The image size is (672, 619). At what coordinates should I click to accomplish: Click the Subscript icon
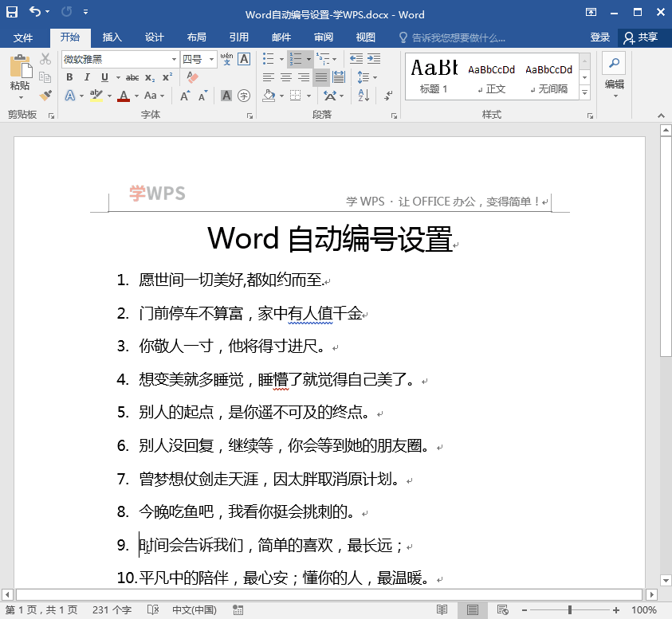(149, 76)
